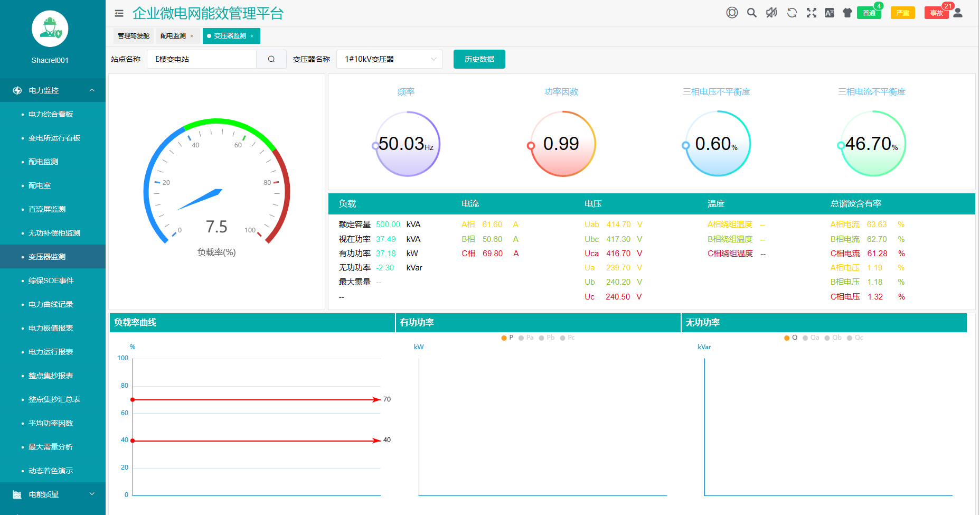
Task: Select 配电室 in the sidebar menu
Action: pos(40,185)
